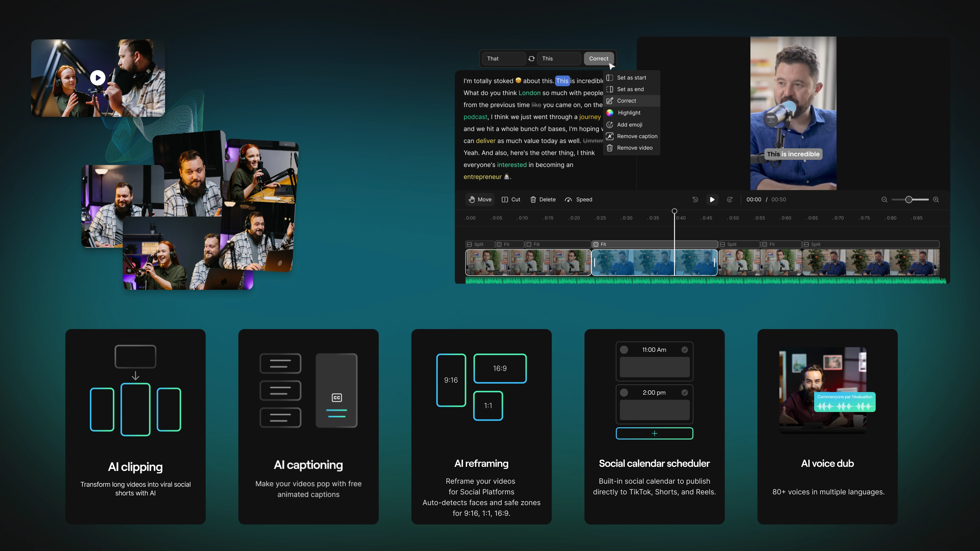The height and width of the screenshot is (551, 980).
Task: Toggle the circle beside 2:00 pm
Action: tap(624, 392)
